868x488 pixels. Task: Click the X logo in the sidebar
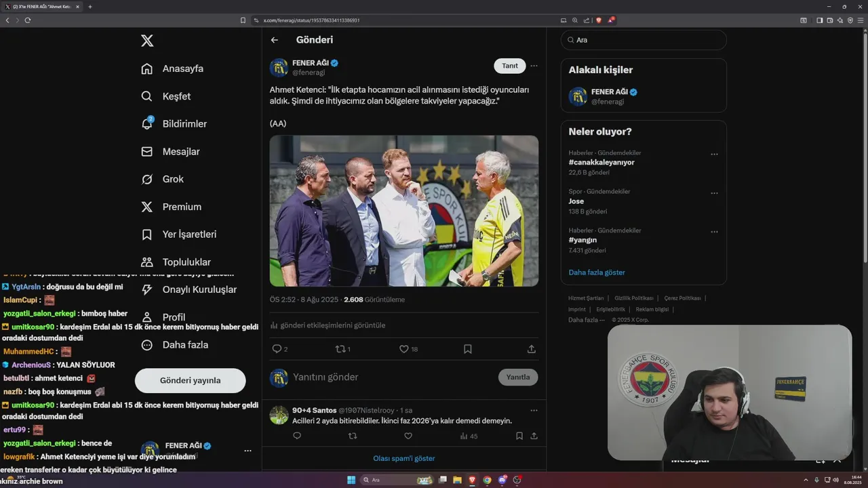[x=147, y=41]
